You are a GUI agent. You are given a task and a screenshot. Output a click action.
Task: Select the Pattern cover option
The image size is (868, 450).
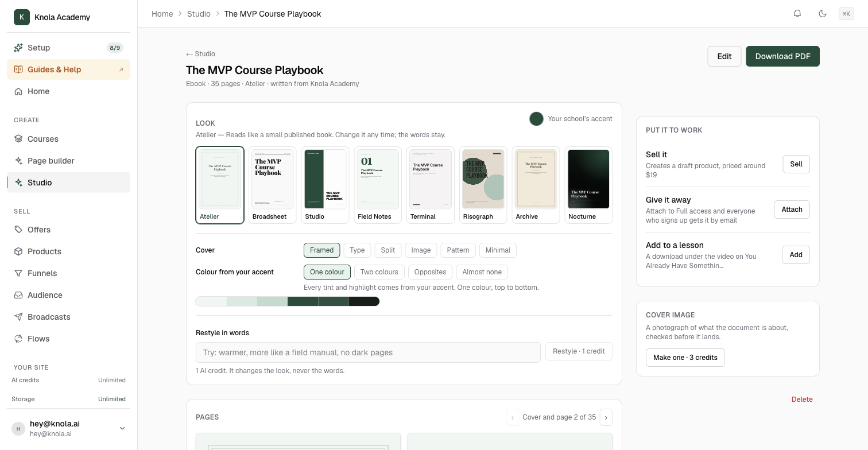[x=458, y=250]
